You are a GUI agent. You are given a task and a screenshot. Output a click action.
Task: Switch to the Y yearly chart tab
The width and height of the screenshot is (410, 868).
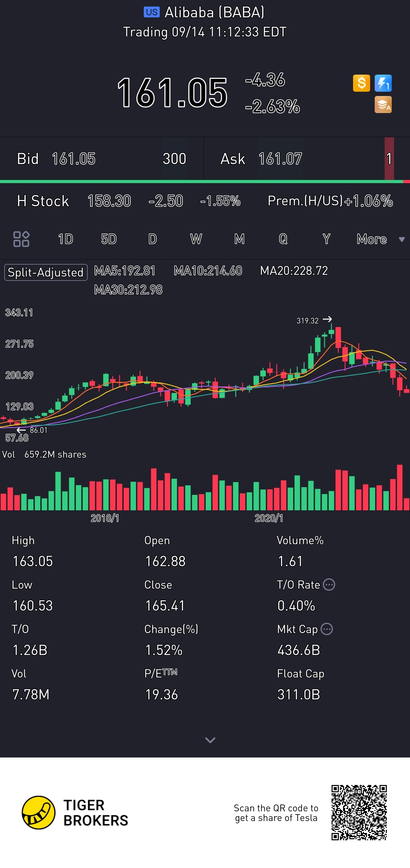[x=326, y=239]
